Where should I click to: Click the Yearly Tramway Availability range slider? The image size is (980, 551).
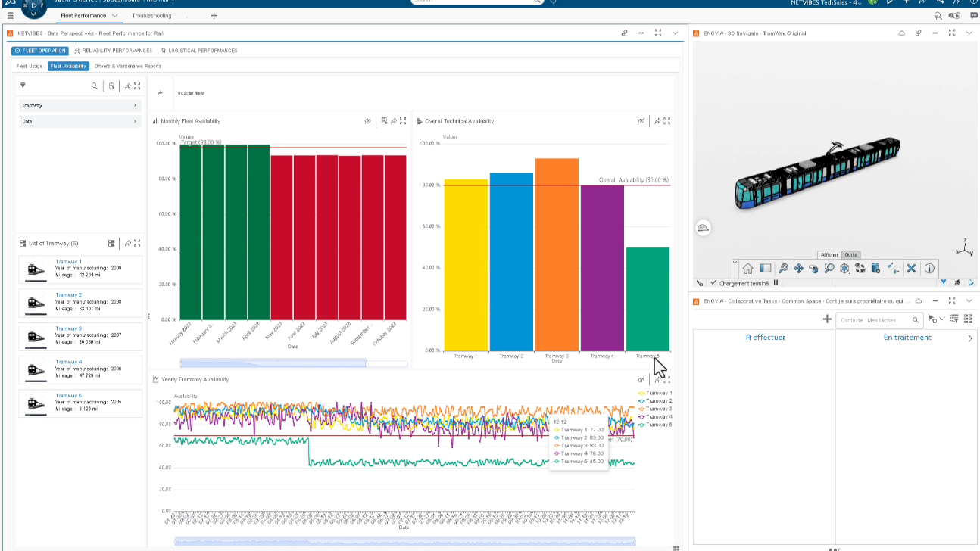[404, 540]
